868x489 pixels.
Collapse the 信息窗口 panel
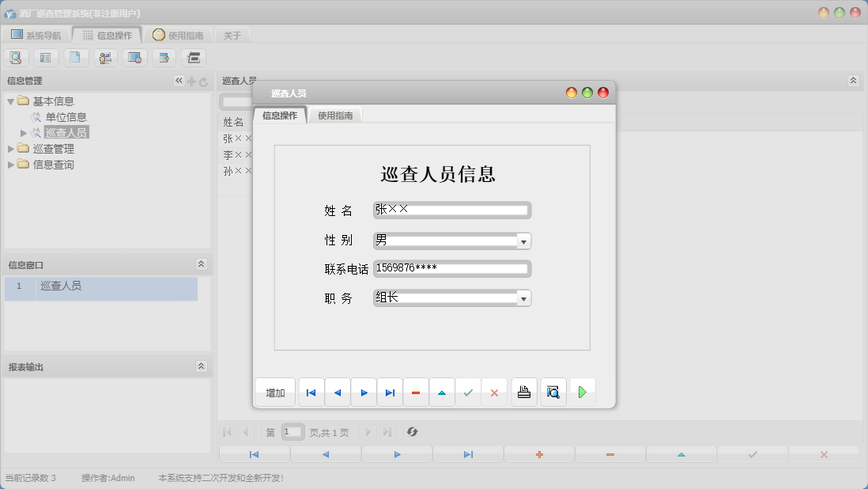point(201,264)
